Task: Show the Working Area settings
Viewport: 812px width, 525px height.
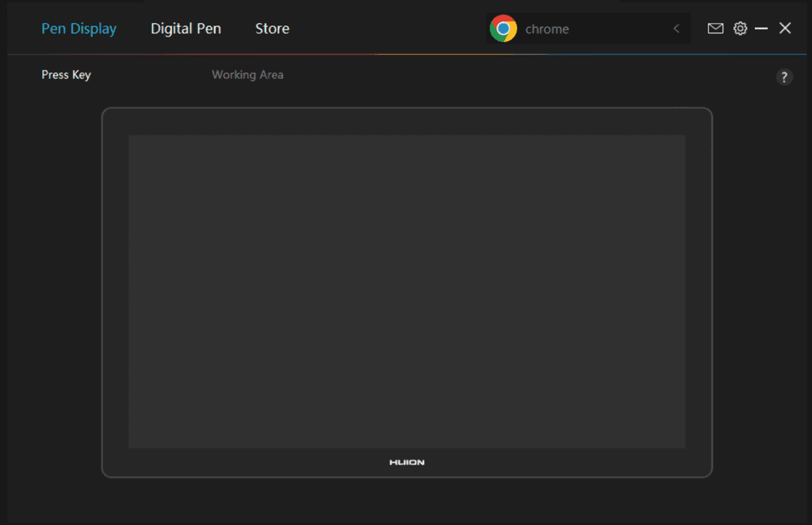Action: 247,75
